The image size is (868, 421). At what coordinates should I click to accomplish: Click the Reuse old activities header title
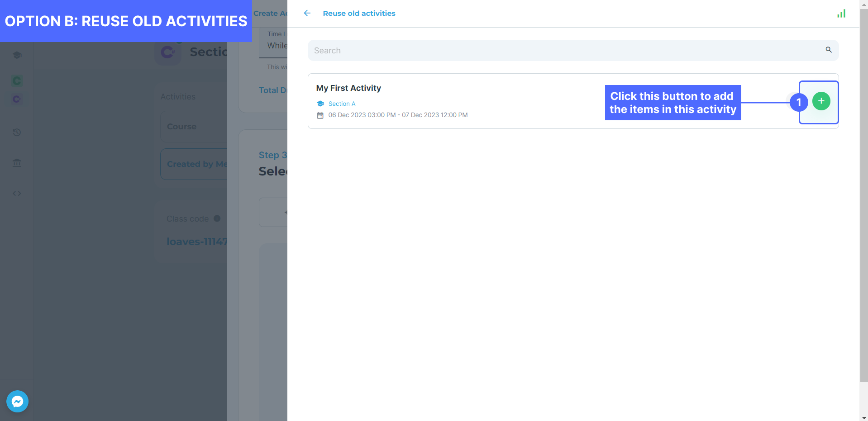point(359,14)
